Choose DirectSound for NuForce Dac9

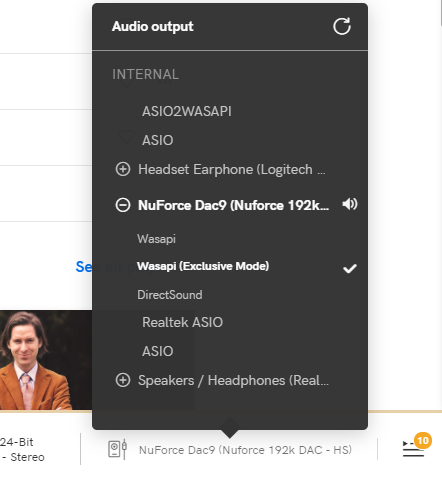(170, 295)
